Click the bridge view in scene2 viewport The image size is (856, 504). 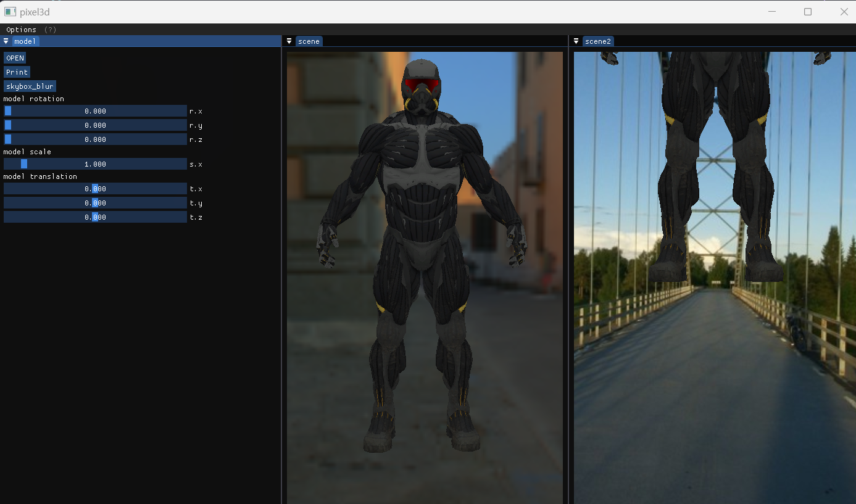pos(715,278)
